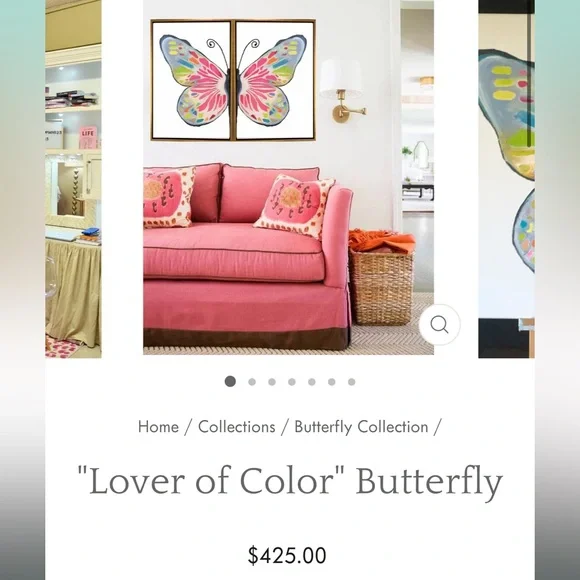This screenshot has height=580, width=580.
Task: Select the seventh carousel dot indicator
Action: 352,382
